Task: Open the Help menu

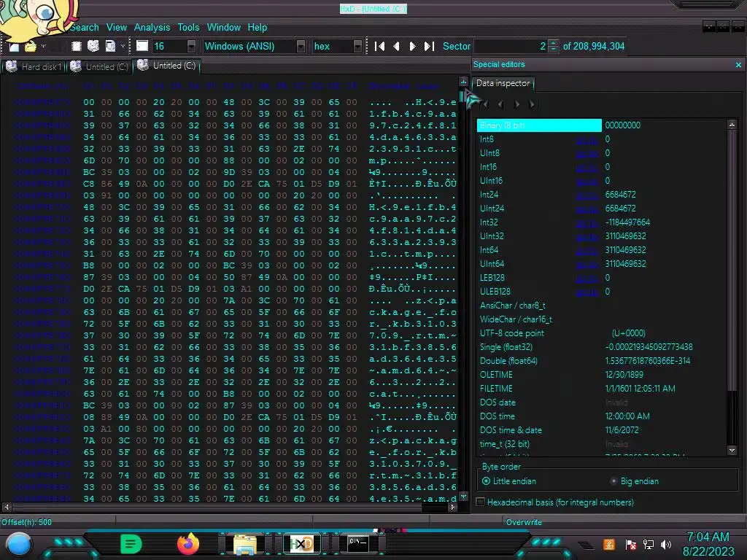Action: [x=258, y=28]
